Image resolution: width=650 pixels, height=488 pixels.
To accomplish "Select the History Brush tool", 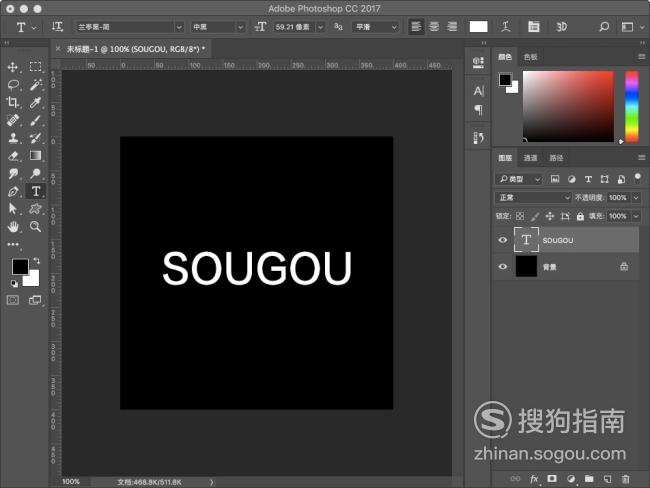I will tap(35, 138).
